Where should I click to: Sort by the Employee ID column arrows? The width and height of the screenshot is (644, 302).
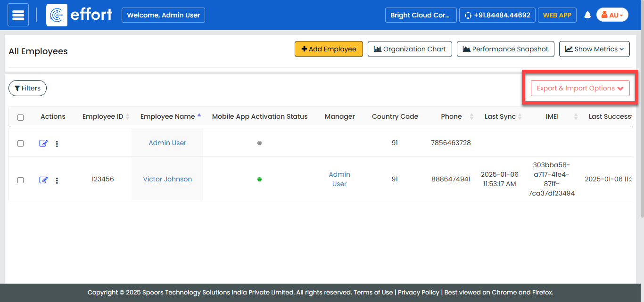coord(128,117)
